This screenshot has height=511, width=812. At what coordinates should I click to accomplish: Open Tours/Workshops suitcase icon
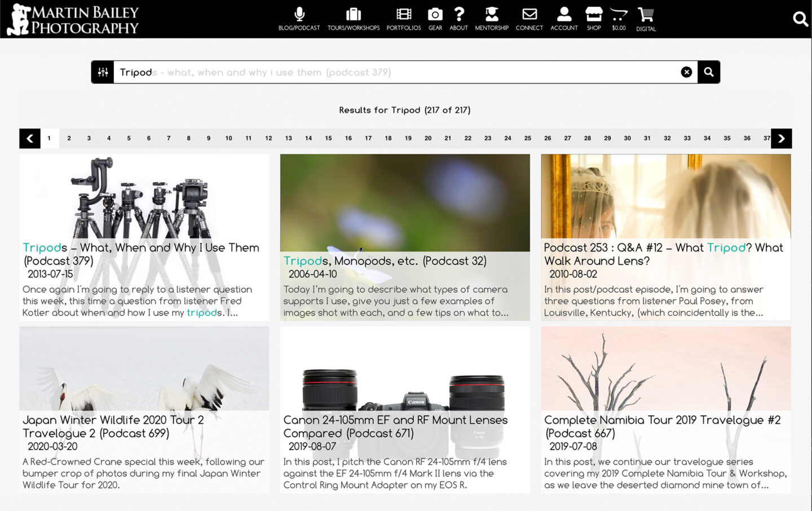[353, 15]
